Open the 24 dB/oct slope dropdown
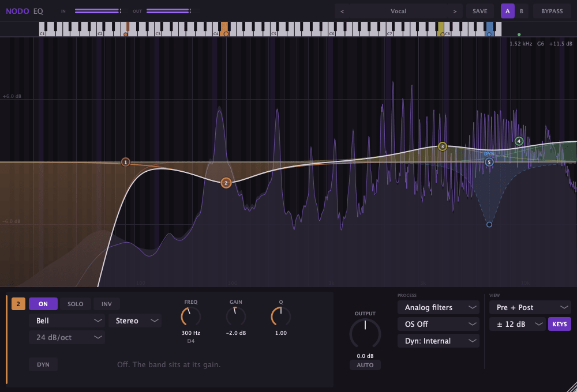 [67, 337]
